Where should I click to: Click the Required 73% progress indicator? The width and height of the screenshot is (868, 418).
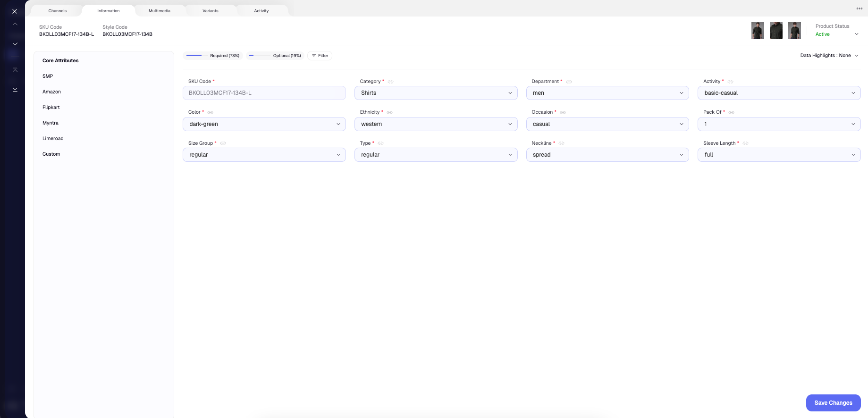click(x=213, y=56)
